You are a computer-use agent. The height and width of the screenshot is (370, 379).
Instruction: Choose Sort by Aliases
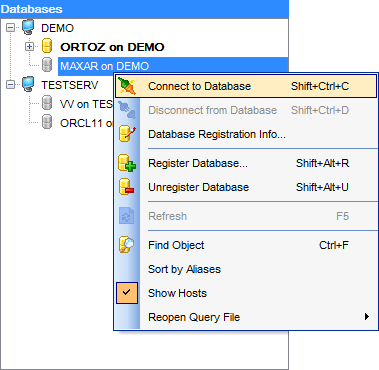point(246,269)
